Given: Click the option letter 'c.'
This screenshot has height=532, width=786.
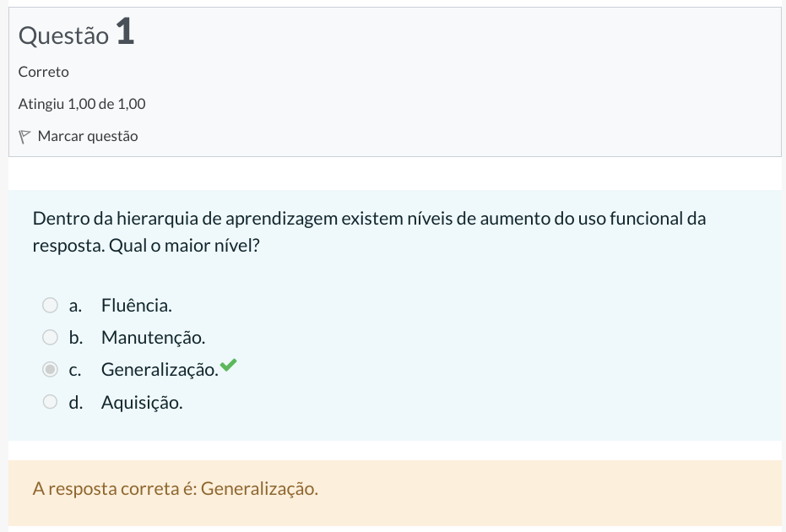Looking at the screenshot, I should [75, 370].
